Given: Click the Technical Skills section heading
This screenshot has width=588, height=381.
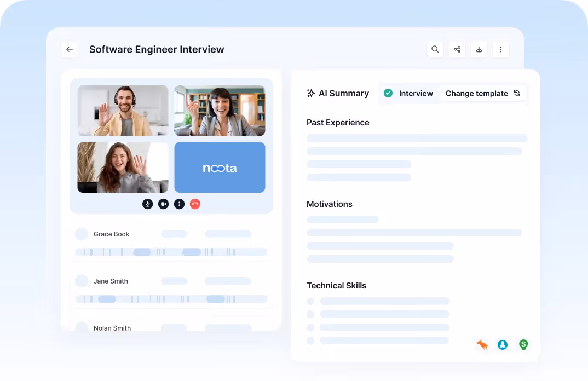Looking at the screenshot, I should pos(336,286).
